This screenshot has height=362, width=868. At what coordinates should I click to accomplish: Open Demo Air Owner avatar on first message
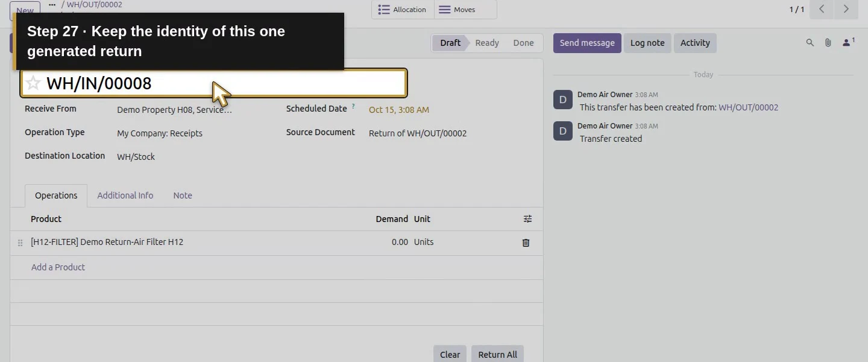click(x=563, y=100)
